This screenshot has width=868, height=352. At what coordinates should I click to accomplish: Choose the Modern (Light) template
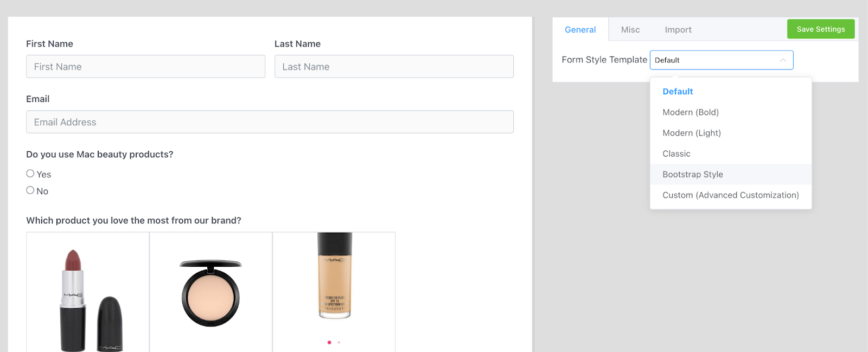[731, 133]
